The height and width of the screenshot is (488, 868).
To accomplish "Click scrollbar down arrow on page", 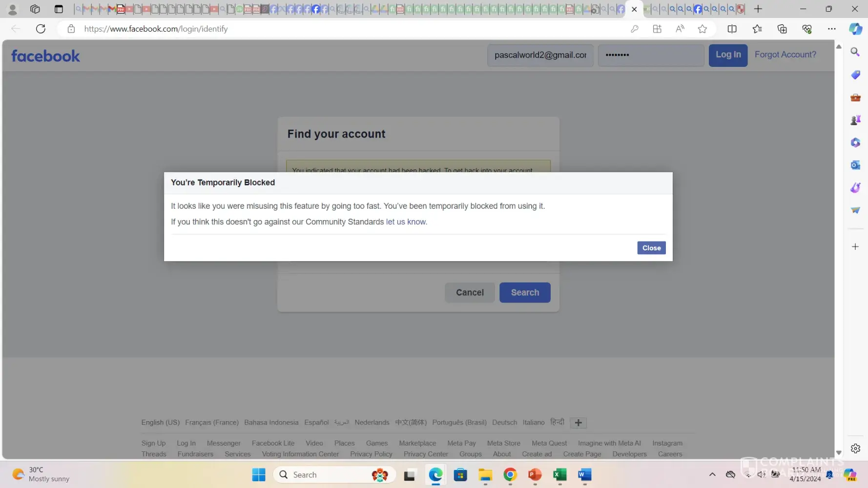I will [x=839, y=453].
